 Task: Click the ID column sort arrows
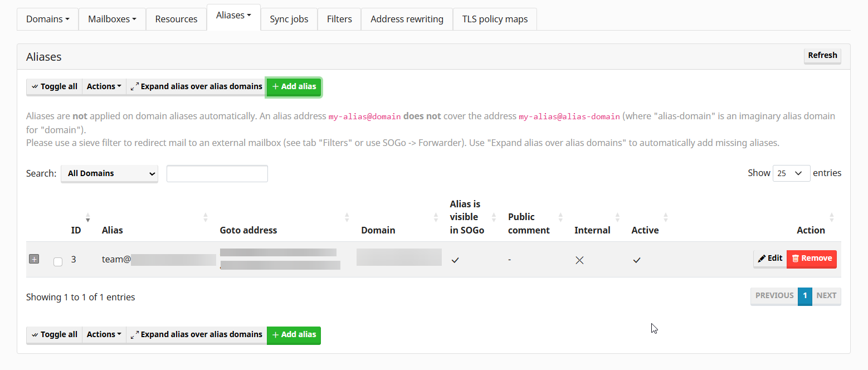87,217
